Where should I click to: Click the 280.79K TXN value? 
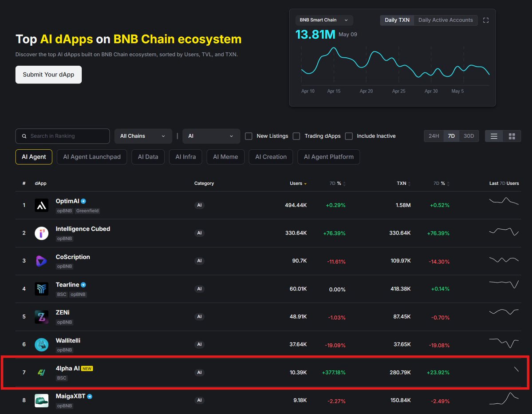[400, 373]
